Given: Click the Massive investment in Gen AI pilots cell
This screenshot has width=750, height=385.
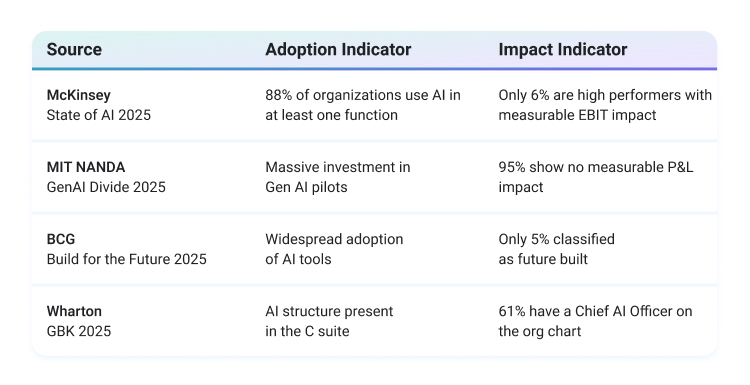Looking at the screenshot, I should [x=338, y=177].
